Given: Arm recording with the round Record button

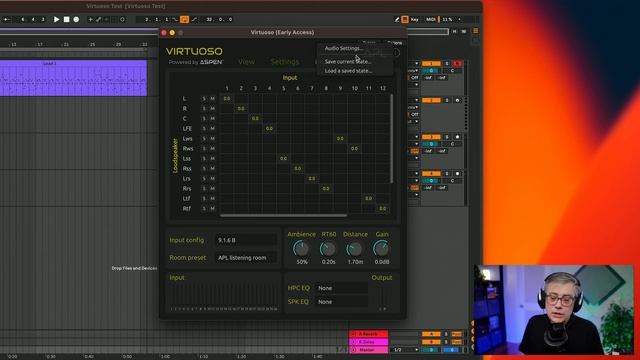Looking at the screenshot, I should tap(76, 19).
